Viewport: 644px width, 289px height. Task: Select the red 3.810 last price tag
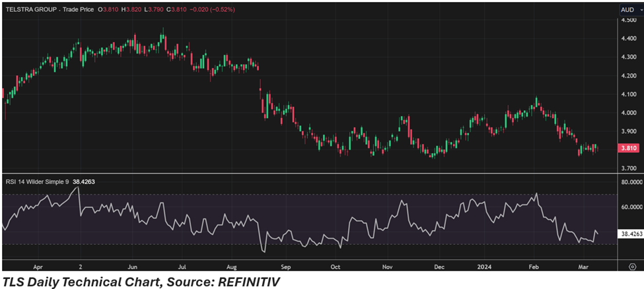tap(627, 148)
